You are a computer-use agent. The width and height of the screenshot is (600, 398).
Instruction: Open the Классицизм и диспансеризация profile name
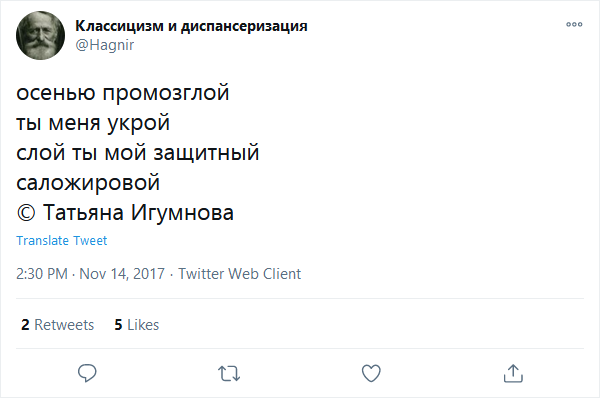point(191,26)
